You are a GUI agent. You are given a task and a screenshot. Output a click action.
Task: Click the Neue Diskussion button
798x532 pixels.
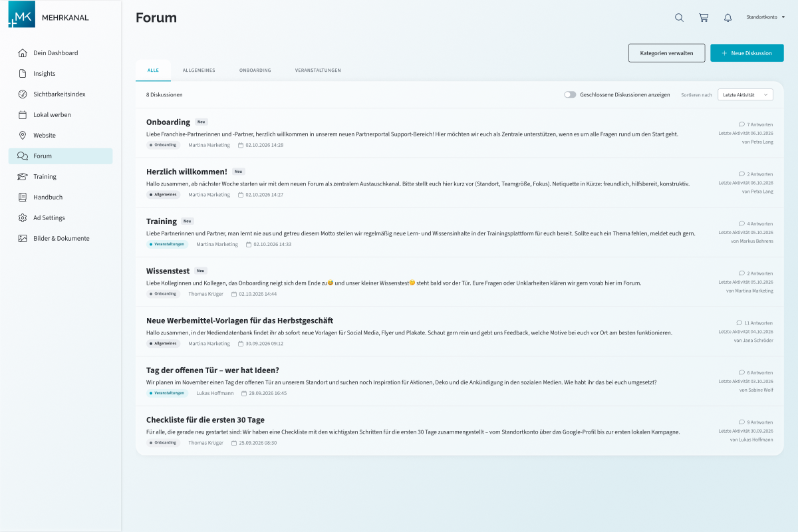(747, 53)
